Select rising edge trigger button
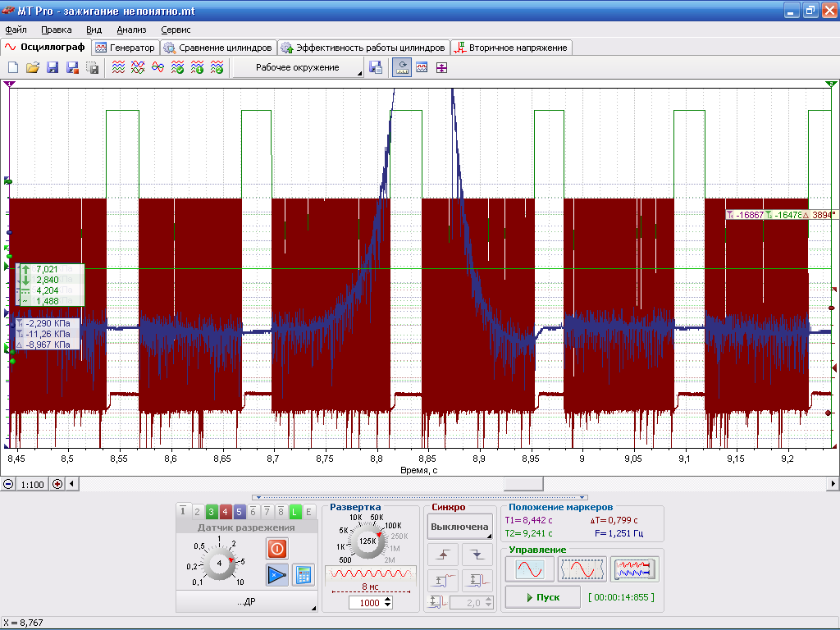Screen dimensions: 840x630 click(443, 554)
